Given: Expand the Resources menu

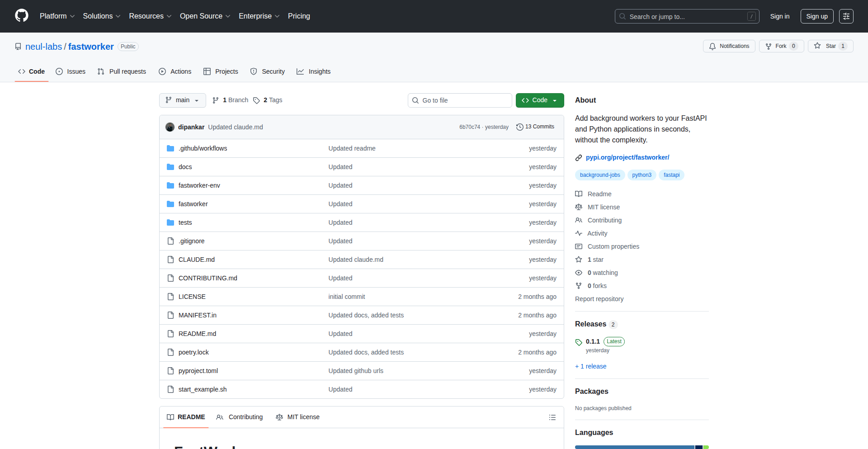Looking at the screenshot, I should (x=150, y=16).
